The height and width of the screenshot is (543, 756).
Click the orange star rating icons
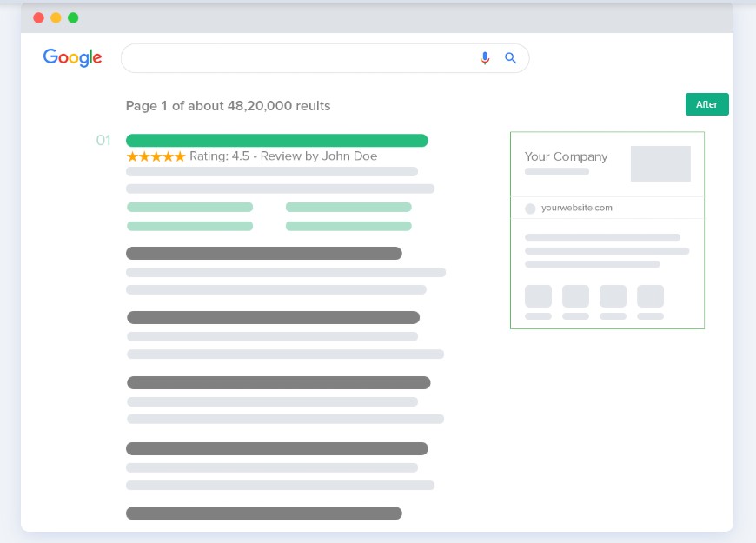156,156
